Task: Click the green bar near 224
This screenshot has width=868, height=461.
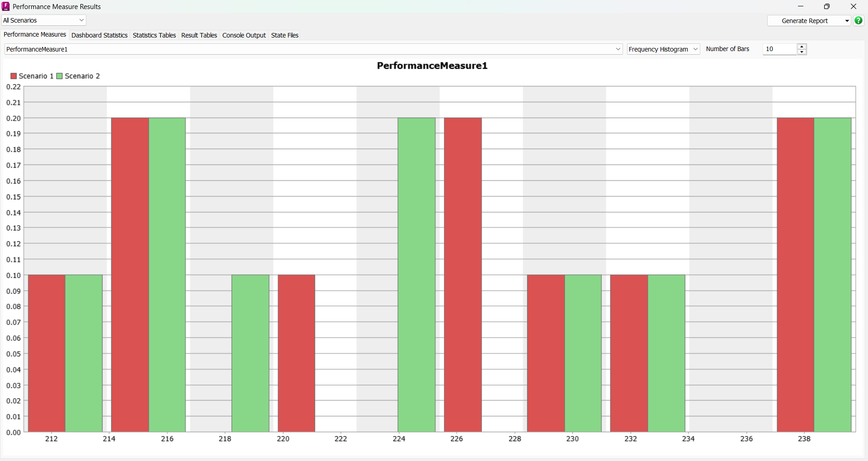Action: 416,275
